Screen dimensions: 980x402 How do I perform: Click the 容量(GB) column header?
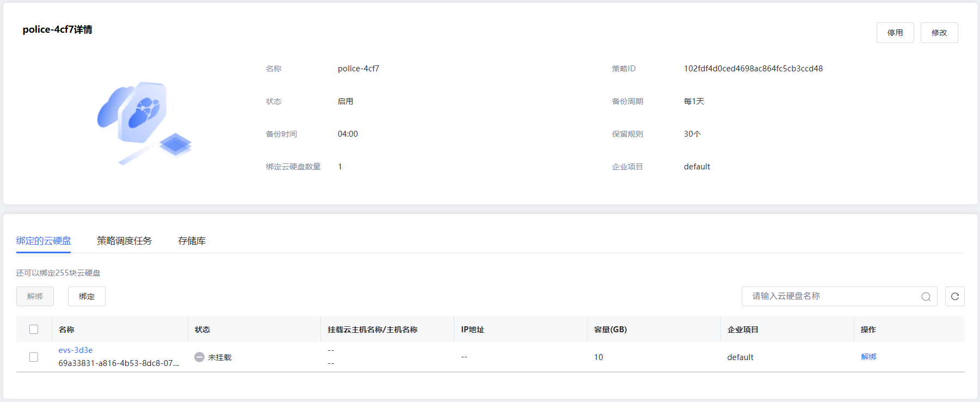[610, 330]
